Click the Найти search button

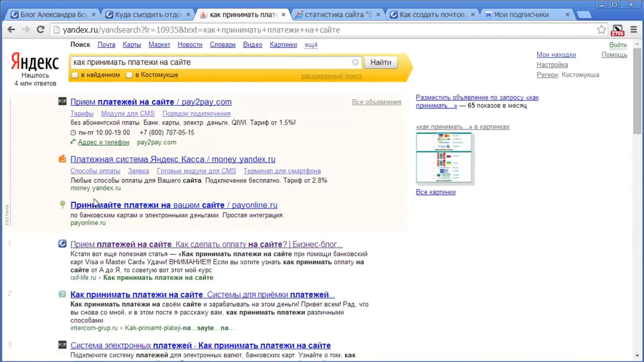coord(381,62)
